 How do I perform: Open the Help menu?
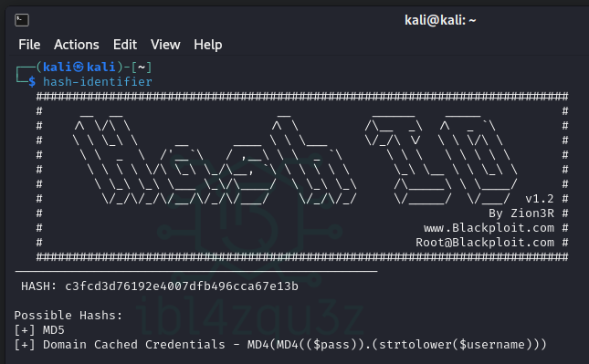[207, 45]
